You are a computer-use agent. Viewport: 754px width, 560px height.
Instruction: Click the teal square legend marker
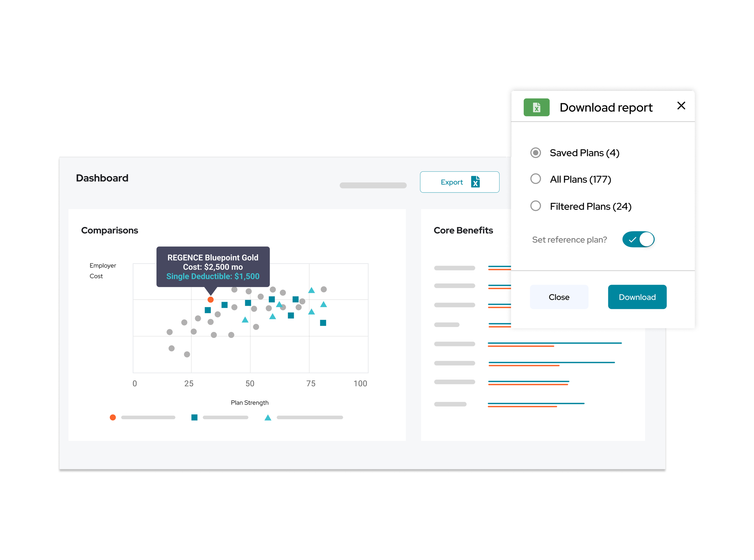click(x=194, y=418)
